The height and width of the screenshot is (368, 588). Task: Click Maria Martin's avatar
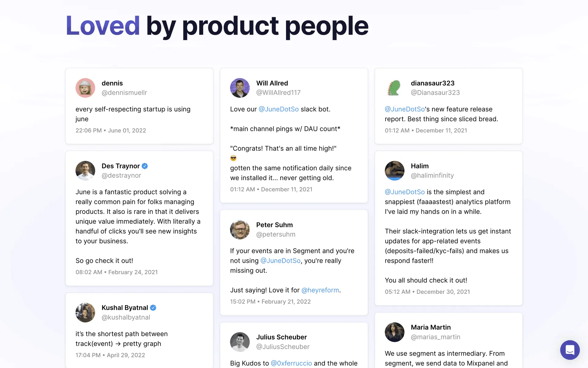pos(394,332)
